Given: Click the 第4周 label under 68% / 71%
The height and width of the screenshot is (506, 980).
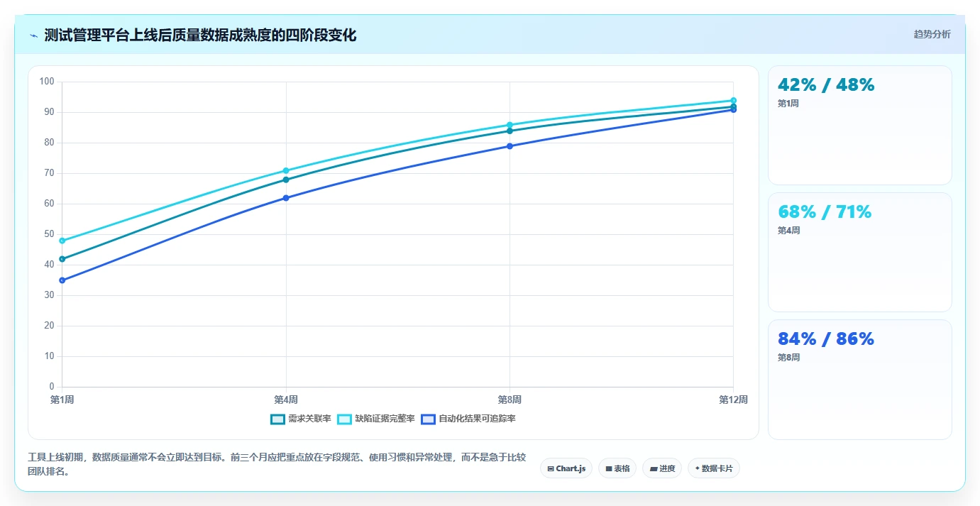Looking at the screenshot, I should [788, 231].
